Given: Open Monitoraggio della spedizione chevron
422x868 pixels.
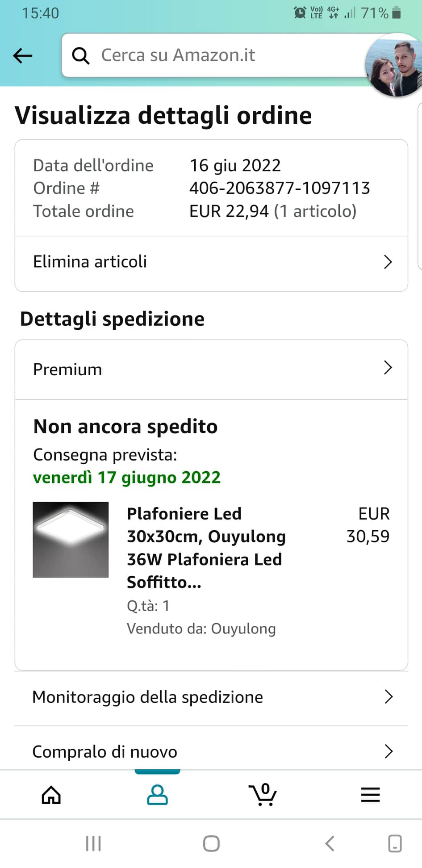Looking at the screenshot, I should point(388,696).
